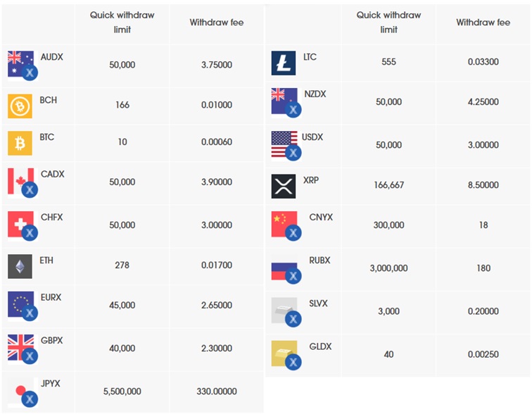Click the ETH Ethereum diamond icon
This screenshot has width=532, height=414.
pos(20,266)
